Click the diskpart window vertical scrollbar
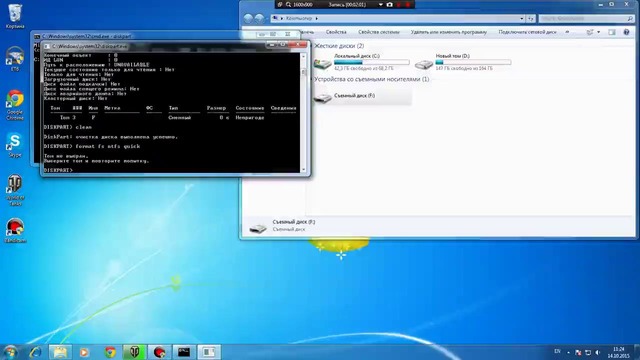The height and width of the screenshot is (360, 640). [x=303, y=112]
